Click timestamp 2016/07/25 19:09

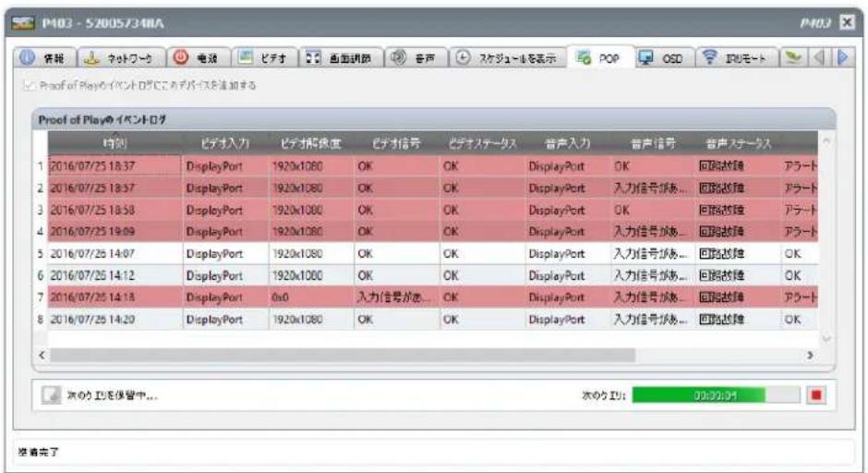point(92,232)
